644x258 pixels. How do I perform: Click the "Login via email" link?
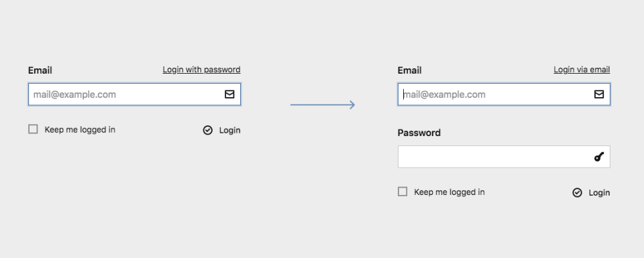(x=582, y=70)
